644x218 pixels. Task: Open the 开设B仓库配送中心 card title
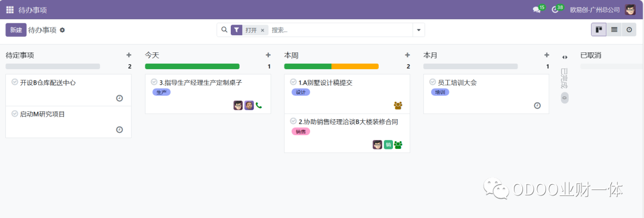(x=48, y=83)
